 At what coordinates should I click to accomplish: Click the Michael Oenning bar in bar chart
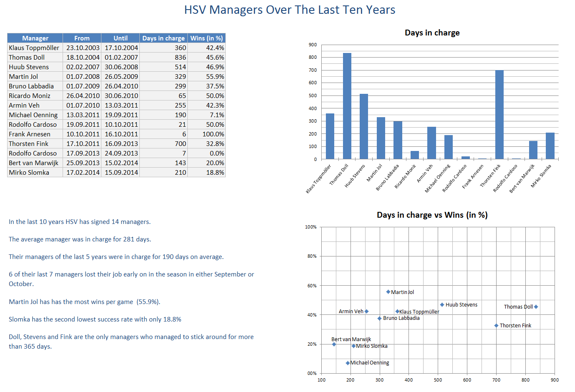449,147
